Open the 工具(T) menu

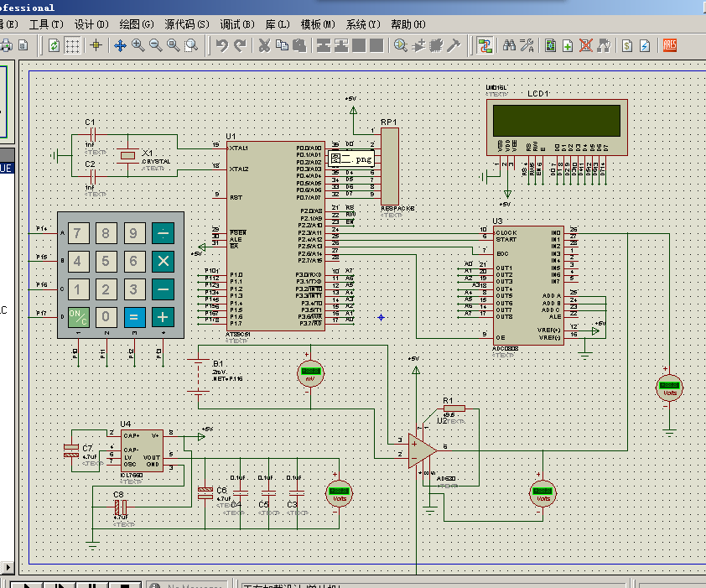[46, 24]
